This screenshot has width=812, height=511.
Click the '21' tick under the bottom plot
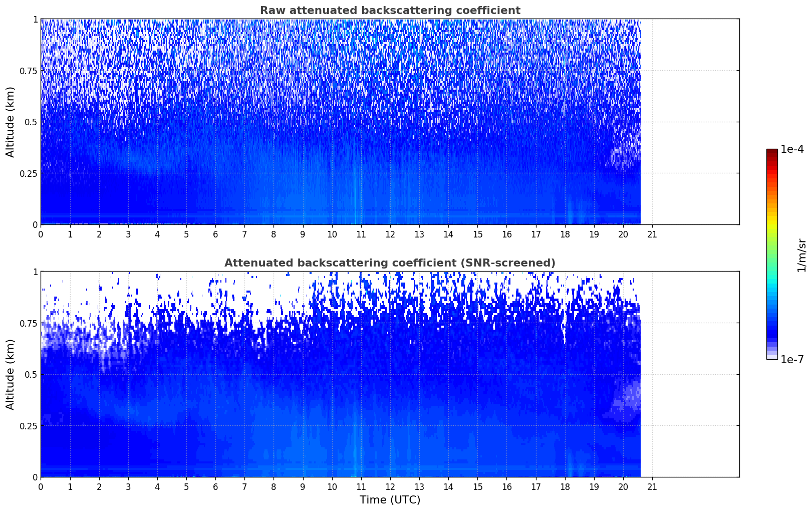pos(652,486)
